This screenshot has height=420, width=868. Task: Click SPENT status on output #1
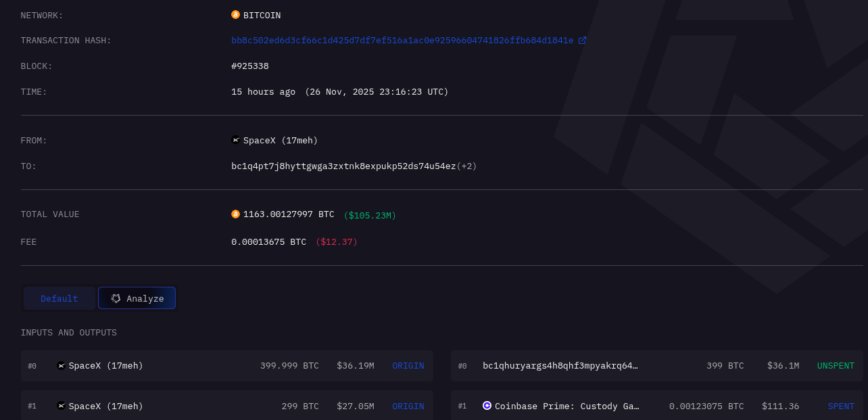[x=841, y=406]
